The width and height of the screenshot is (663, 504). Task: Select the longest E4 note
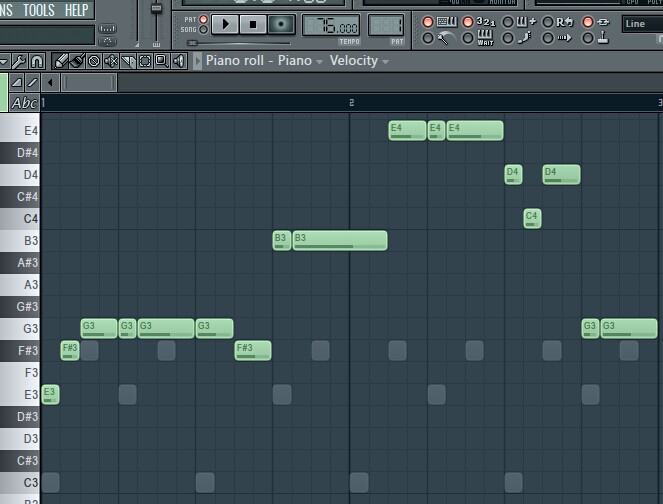[475, 130]
